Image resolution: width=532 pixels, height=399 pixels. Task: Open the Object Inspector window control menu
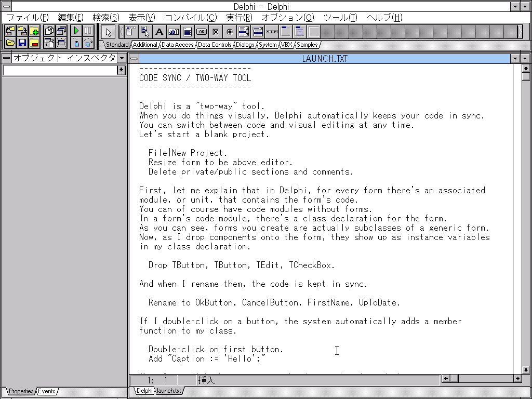[6, 58]
